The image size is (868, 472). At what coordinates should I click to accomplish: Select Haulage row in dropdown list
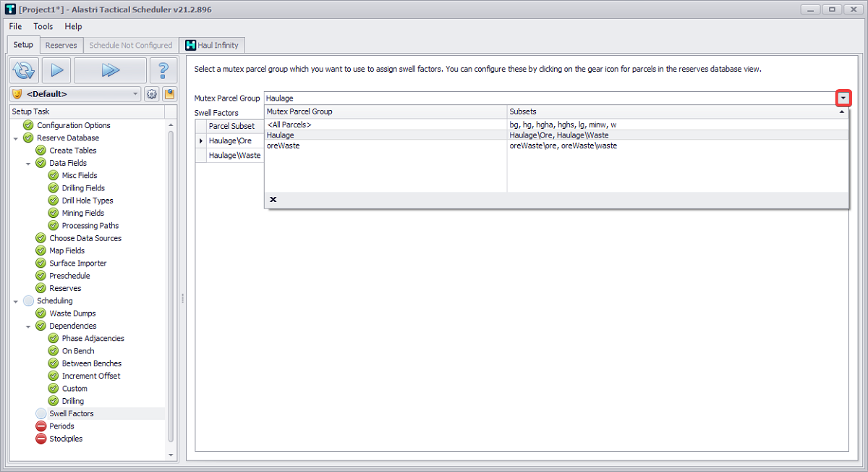pyautogui.click(x=556, y=135)
